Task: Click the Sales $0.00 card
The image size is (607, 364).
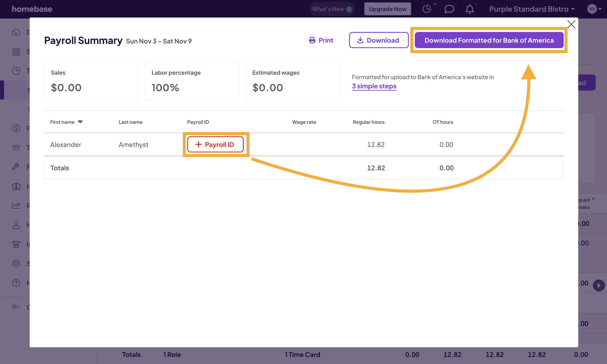Action: click(x=91, y=81)
